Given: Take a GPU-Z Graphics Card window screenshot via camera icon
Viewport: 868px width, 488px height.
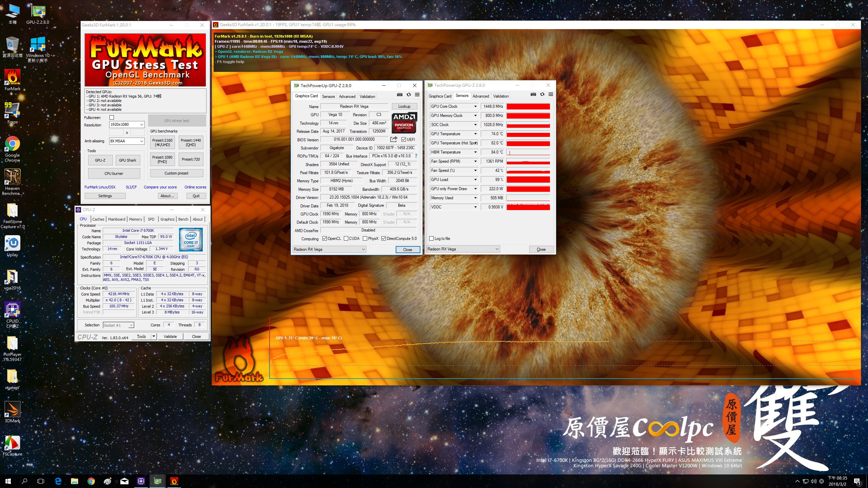Looking at the screenshot, I should pos(400,95).
